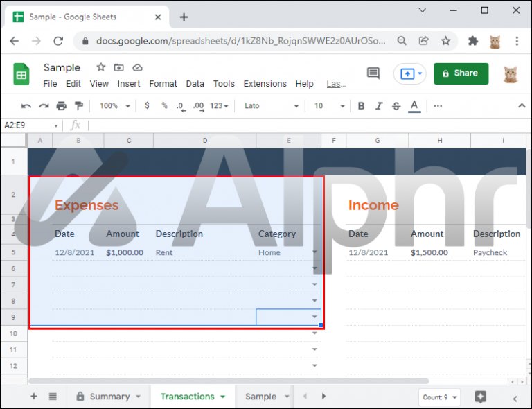
Task: Click the browser Back arrow
Action: pos(15,41)
